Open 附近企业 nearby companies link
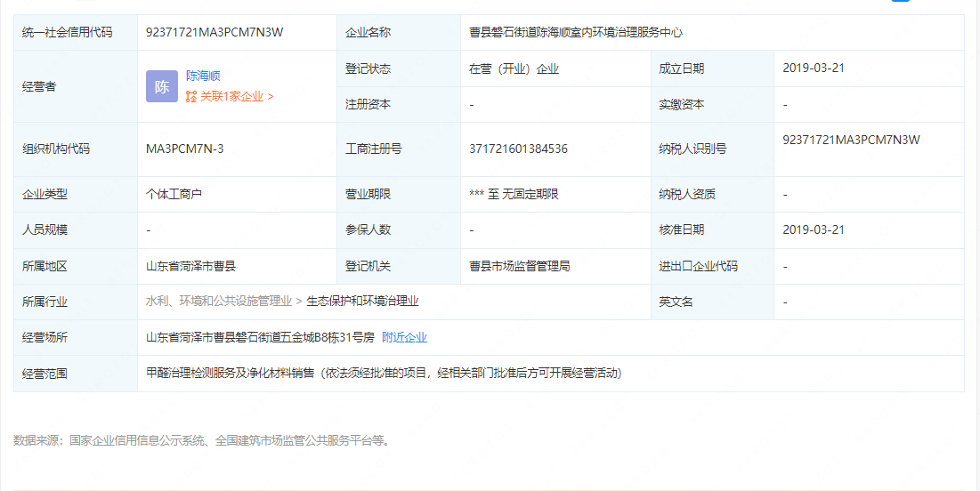980x491 pixels. (404, 337)
